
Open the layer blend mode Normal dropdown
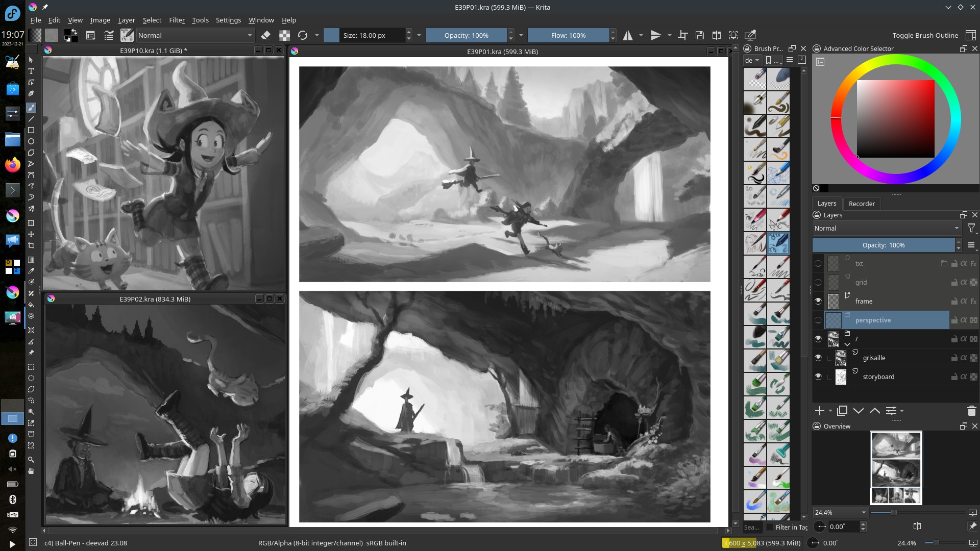(x=887, y=229)
